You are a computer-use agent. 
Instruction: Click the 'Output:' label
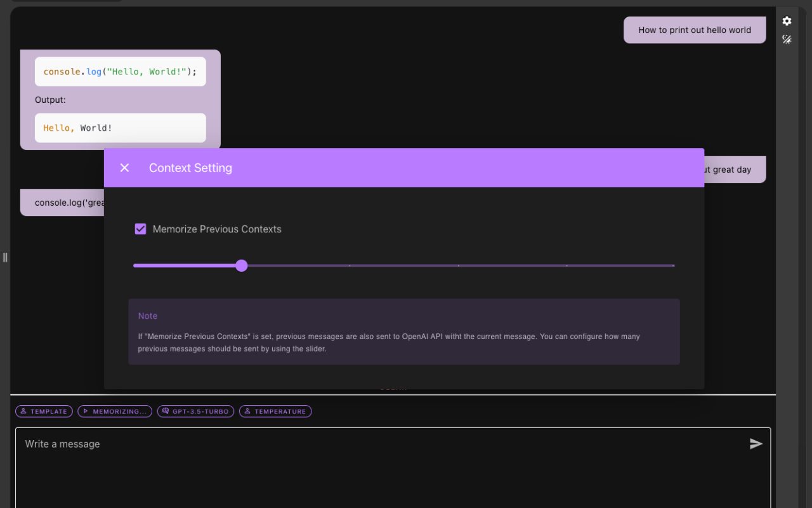click(x=50, y=100)
